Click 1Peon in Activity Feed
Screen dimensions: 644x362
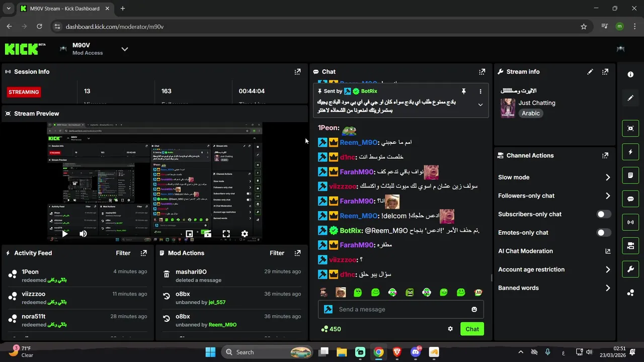pos(30,271)
